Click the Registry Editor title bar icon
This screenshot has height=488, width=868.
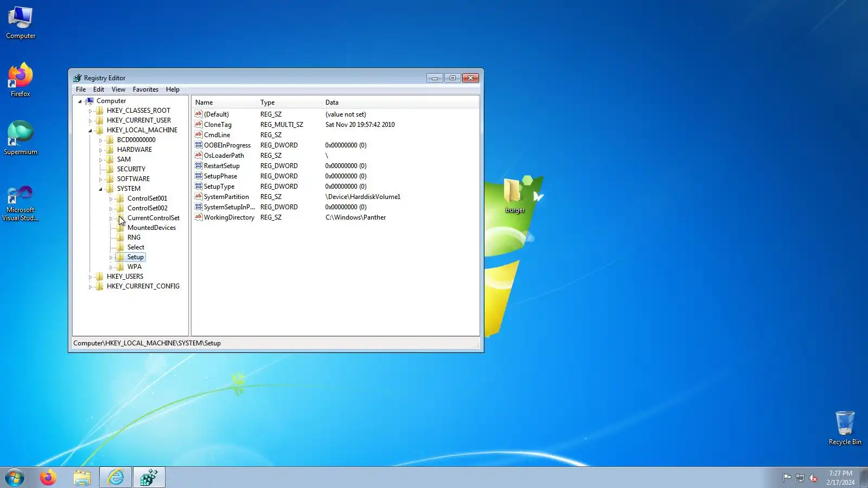click(x=78, y=78)
